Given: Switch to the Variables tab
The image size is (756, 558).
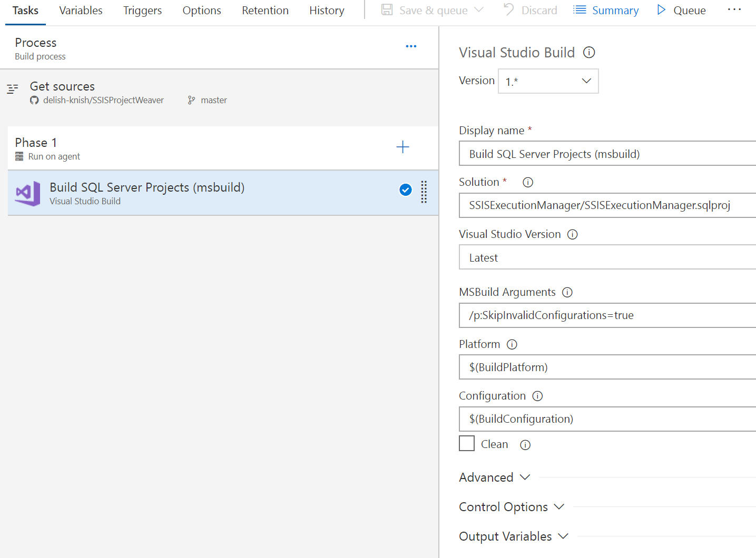Looking at the screenshot, I should coord(81,10).
